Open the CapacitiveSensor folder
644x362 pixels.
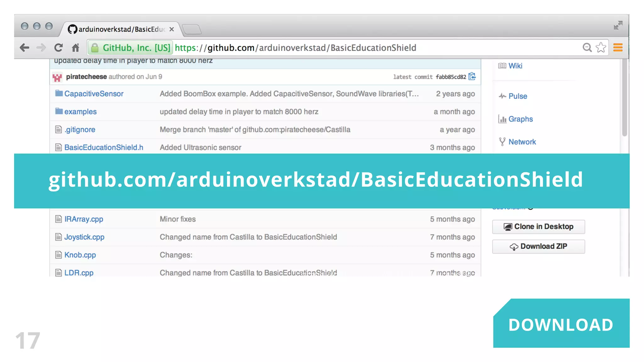(94, 94)
